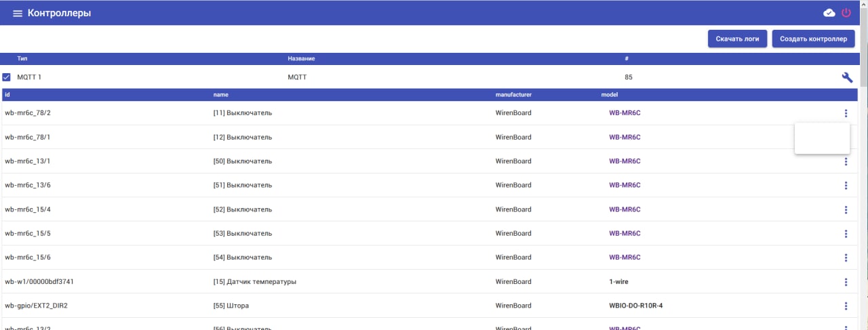Screen dimensions: 868x330
Task: Click WirenBoard manufacturer in [55] Штора row
Action: point(513,306)
